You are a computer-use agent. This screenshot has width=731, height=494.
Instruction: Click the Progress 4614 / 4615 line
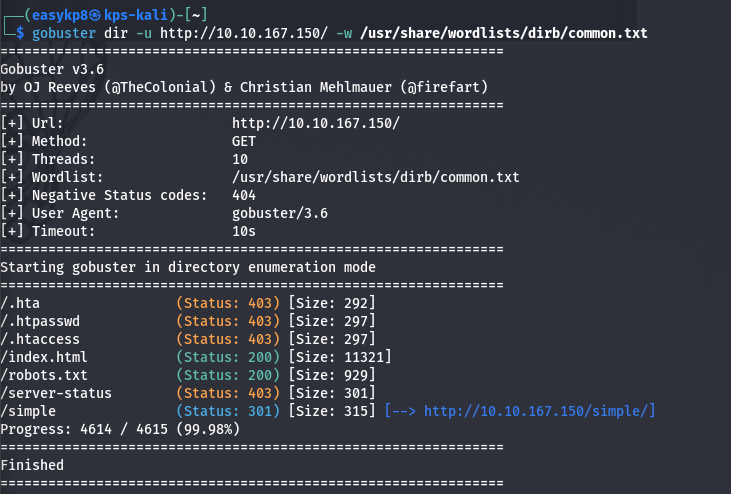click(120, 429)
